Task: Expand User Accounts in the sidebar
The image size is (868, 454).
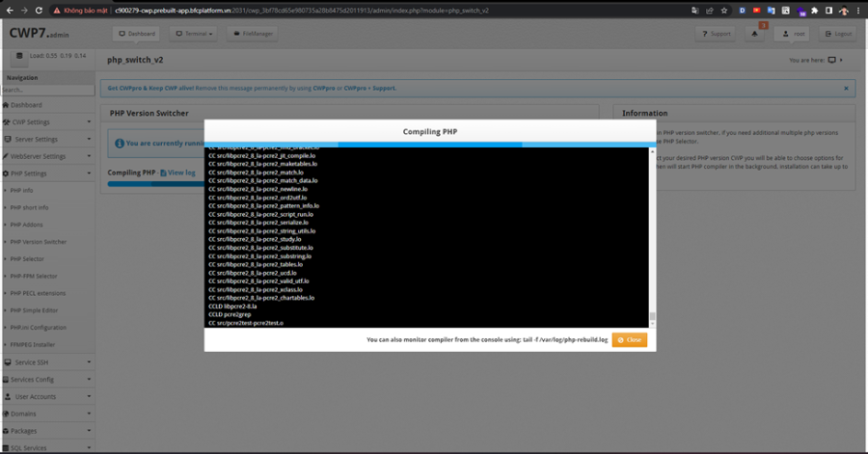Action: pos(47,396)
